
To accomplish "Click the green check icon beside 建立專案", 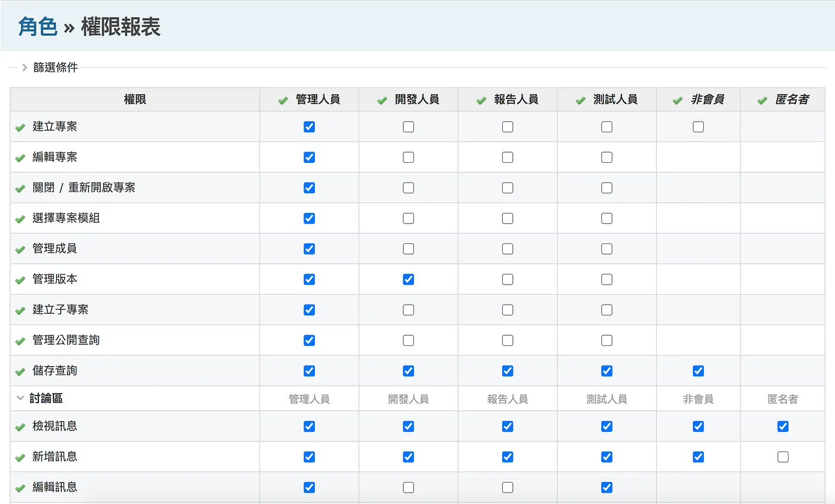I will point(20,127).
